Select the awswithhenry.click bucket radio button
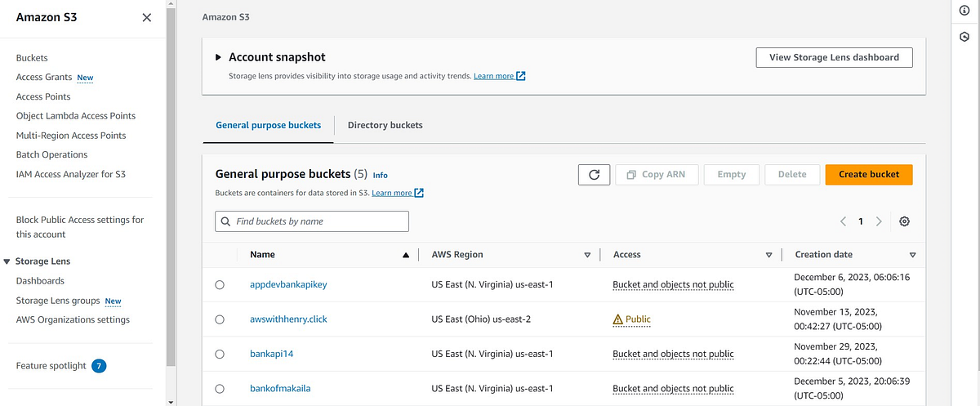980x406 pixels. click(220, 319)
